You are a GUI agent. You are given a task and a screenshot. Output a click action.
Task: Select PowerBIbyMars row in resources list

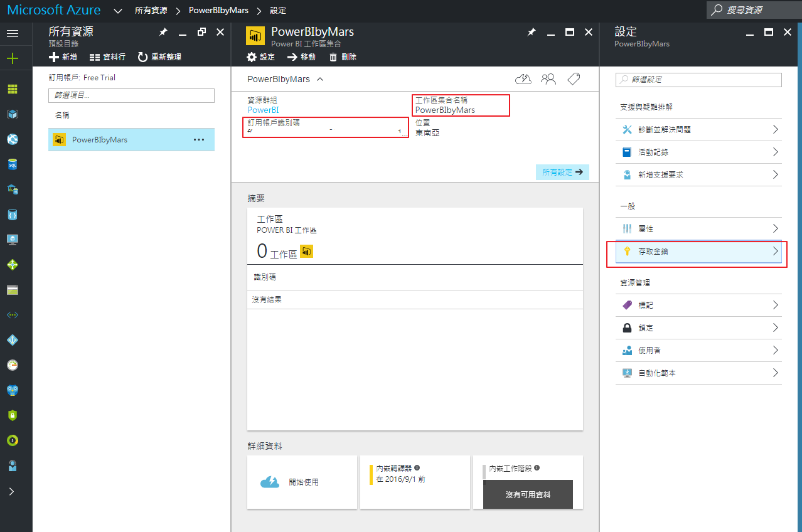click(x=131, y=140)
